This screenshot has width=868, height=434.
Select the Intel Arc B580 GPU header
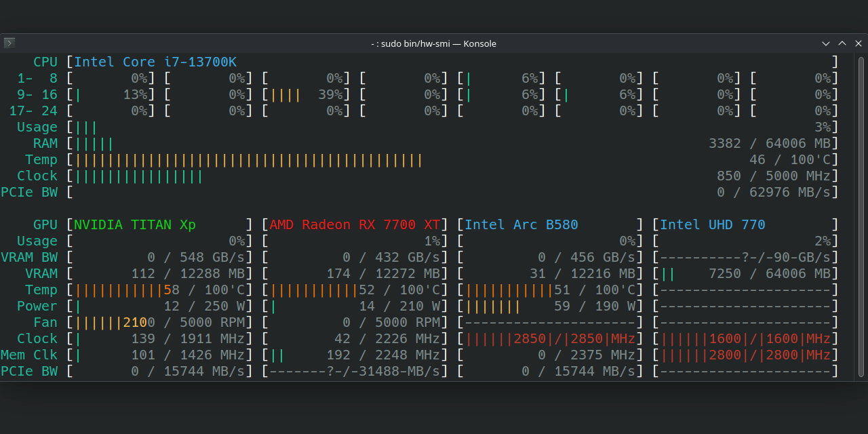[521, 224]
